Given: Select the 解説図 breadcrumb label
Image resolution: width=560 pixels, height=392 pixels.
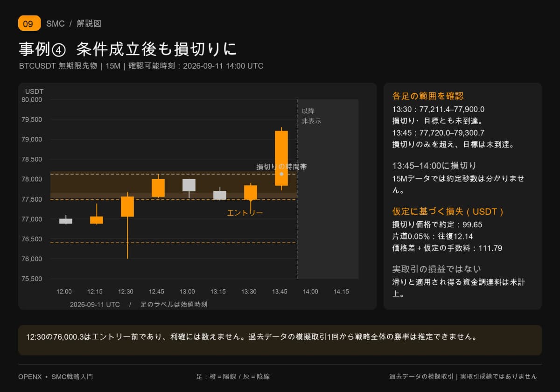Looking at the screenshot, I should pos(89,23).
